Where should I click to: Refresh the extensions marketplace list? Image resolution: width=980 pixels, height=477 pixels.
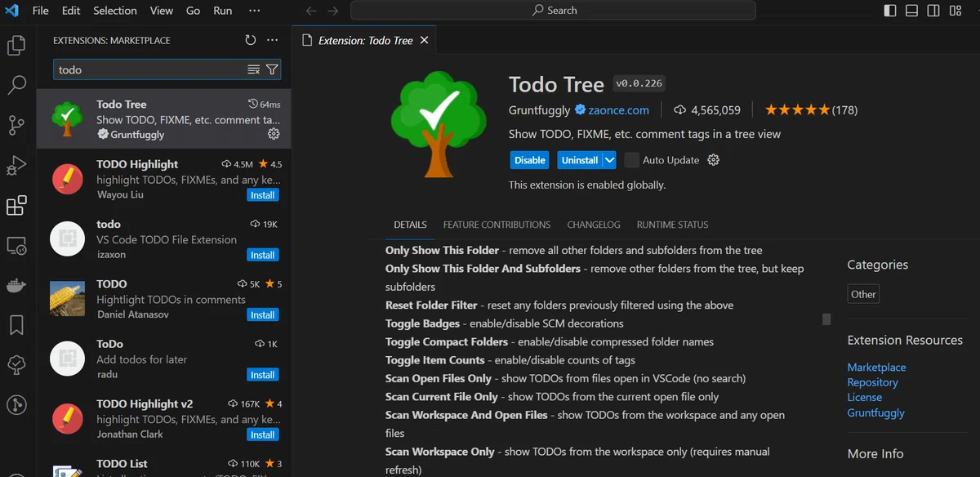251,40
